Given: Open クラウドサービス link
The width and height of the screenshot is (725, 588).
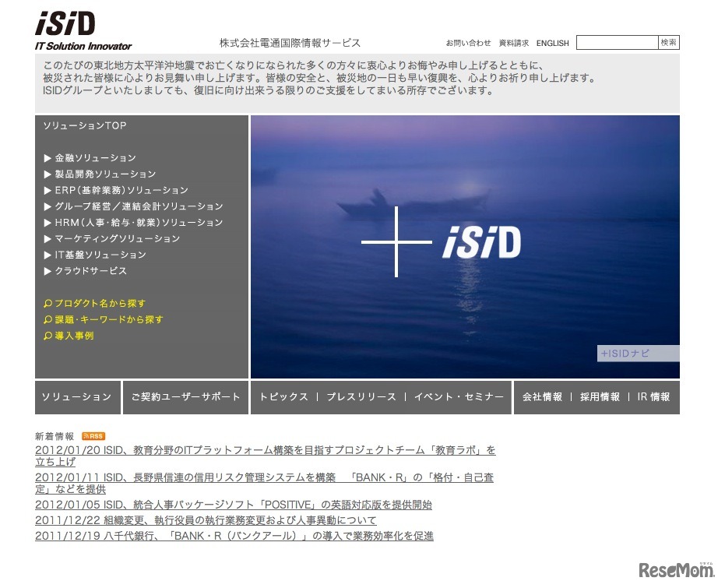Looking at the screenshot, I should pos(90,271).
